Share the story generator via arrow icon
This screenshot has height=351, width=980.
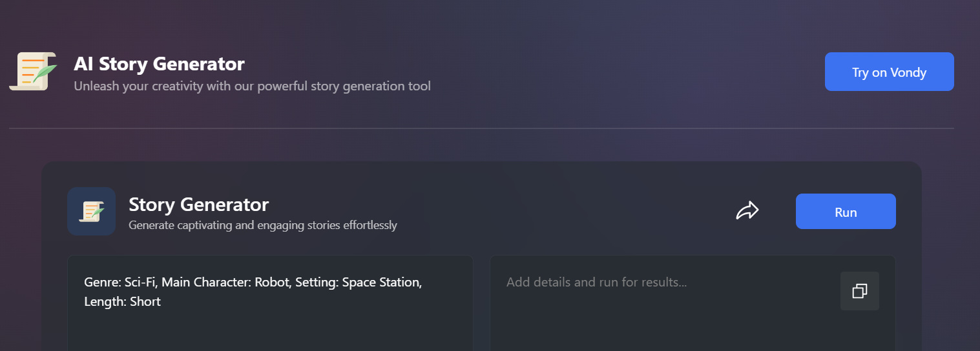[x=747, y=210]
